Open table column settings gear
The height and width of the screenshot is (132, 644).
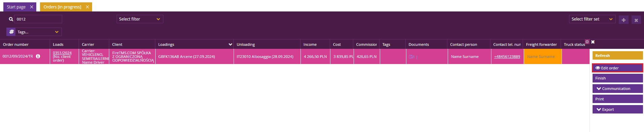pyautogui.click(x=587, y=42)
